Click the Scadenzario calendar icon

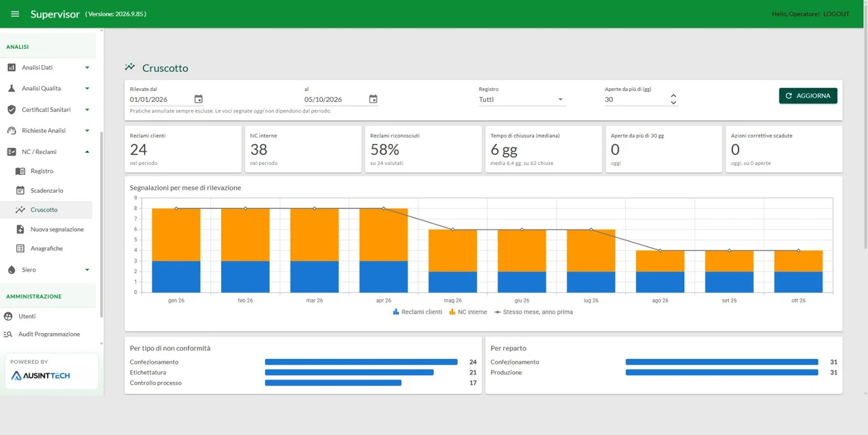20,191
